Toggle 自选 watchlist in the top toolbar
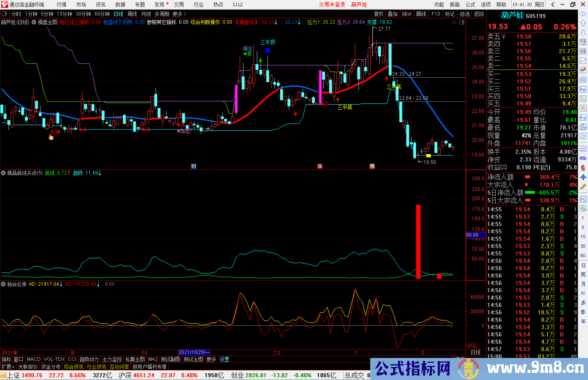 (x=464, y=14)
